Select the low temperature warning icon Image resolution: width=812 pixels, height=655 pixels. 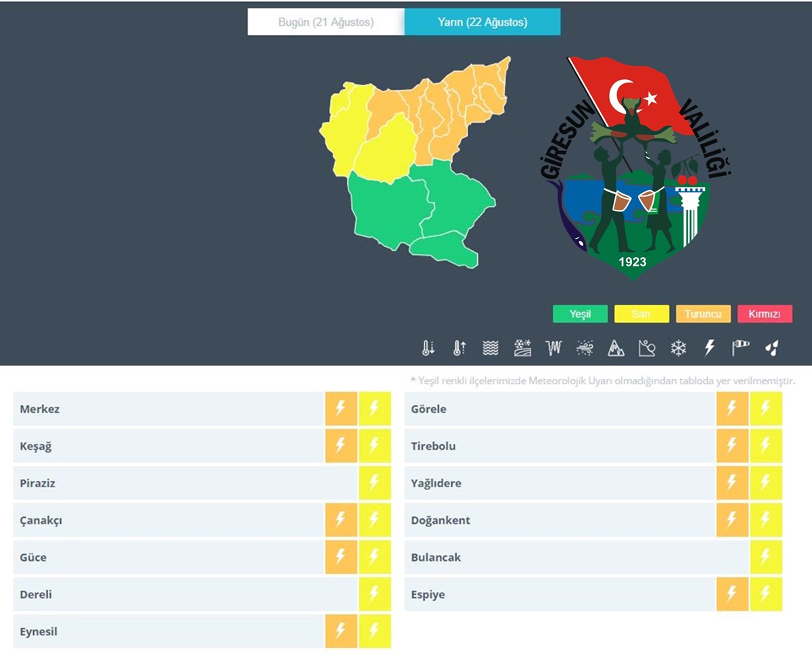[428, 348]
